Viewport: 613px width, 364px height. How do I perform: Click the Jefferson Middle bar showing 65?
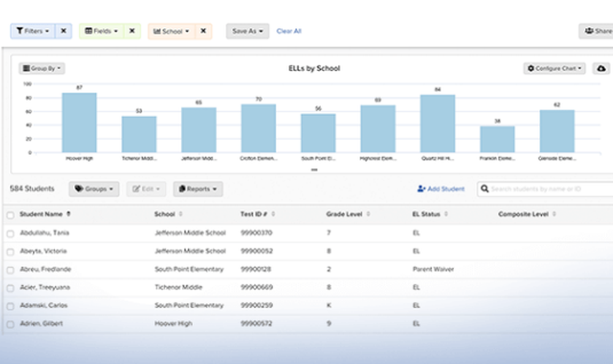pyautogui.click(x=199, y=130)
